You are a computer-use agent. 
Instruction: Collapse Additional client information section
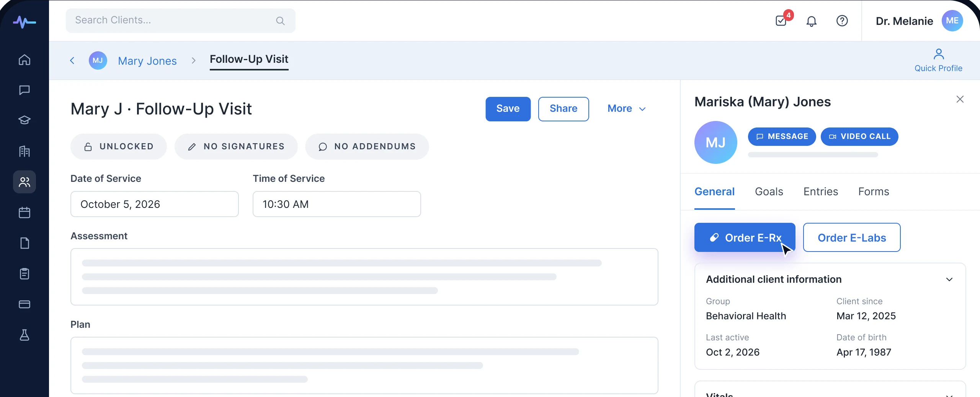(949, 279)
